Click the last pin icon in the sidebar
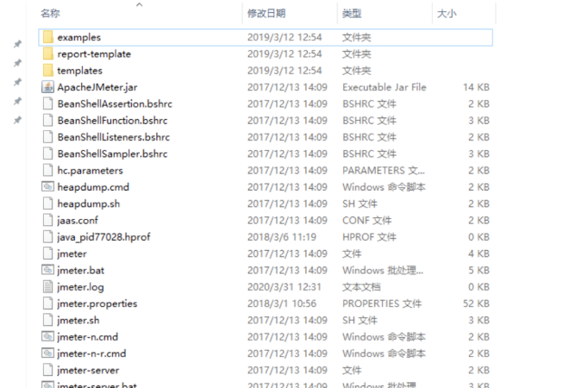The width and height of the screenshot is (588, 388). pyautogui.click(x=17, y=120)
